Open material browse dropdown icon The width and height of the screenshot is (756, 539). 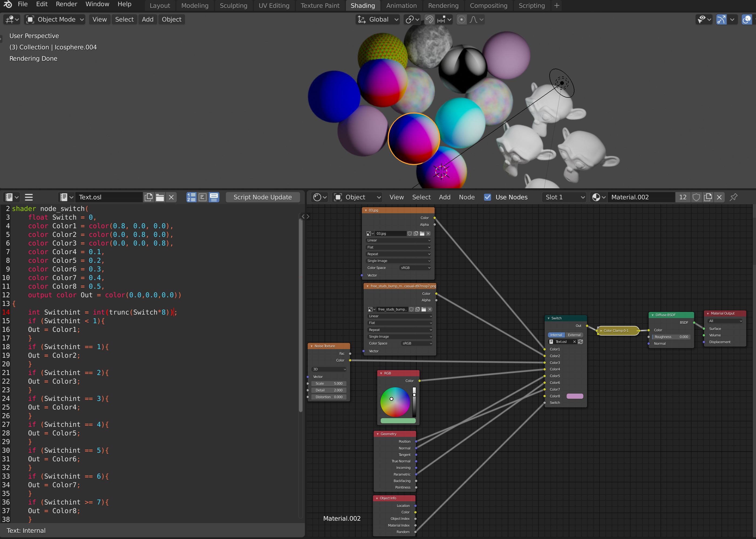(x=599, y=197)
